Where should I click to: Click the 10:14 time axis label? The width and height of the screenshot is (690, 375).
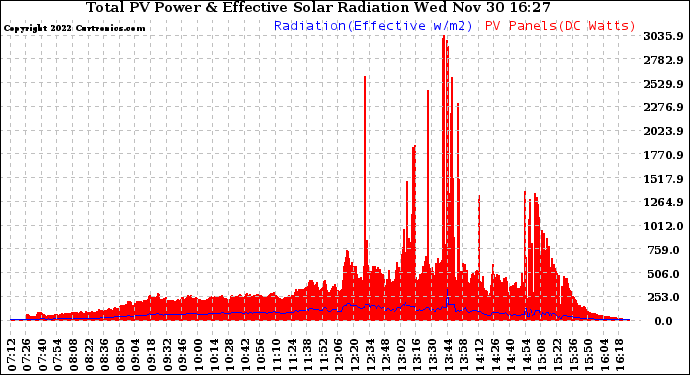tap(214, 355)
